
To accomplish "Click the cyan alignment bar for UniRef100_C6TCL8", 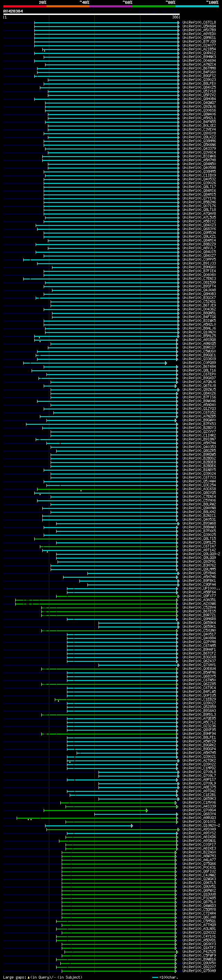I will pos(106,23).
